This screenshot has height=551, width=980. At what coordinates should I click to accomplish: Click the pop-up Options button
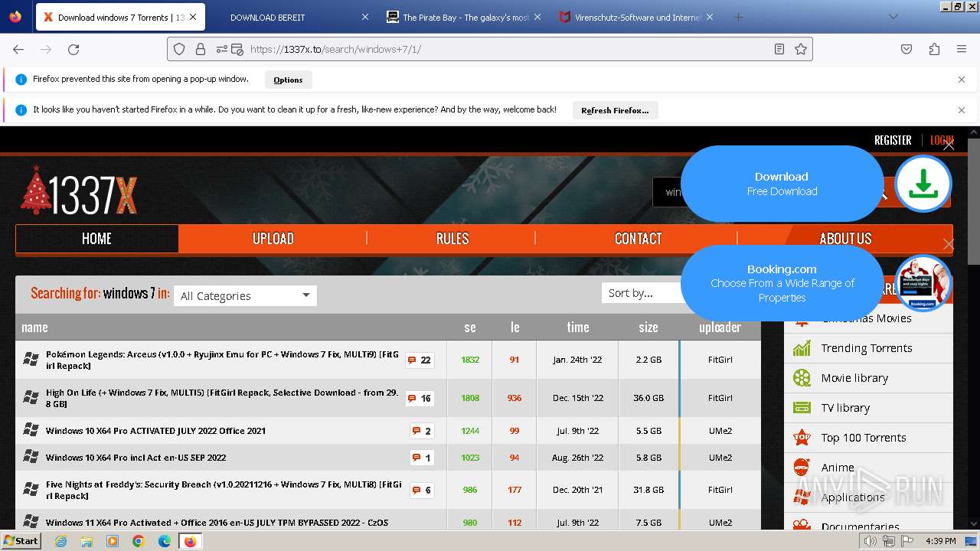point(288,80)
